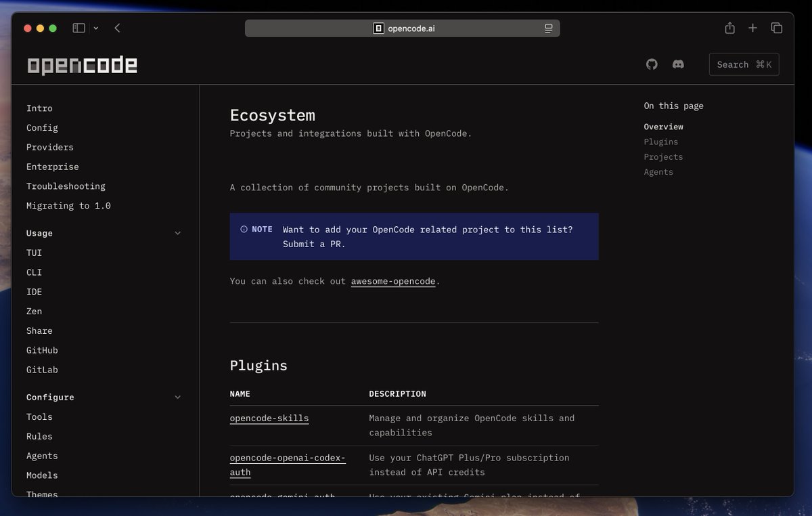Click the DESCRIPTION column header
The height and width of the screenshot is (516, 812).
[x=397, y=393]
